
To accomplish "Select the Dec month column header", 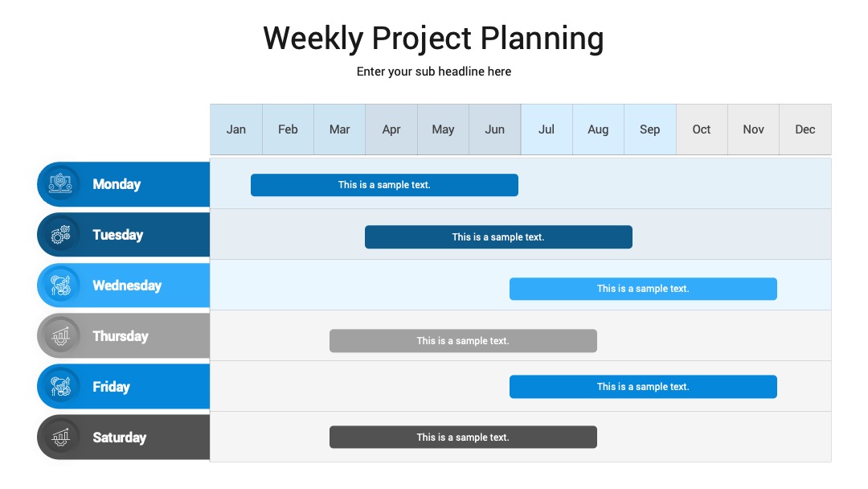I will 805,129.
